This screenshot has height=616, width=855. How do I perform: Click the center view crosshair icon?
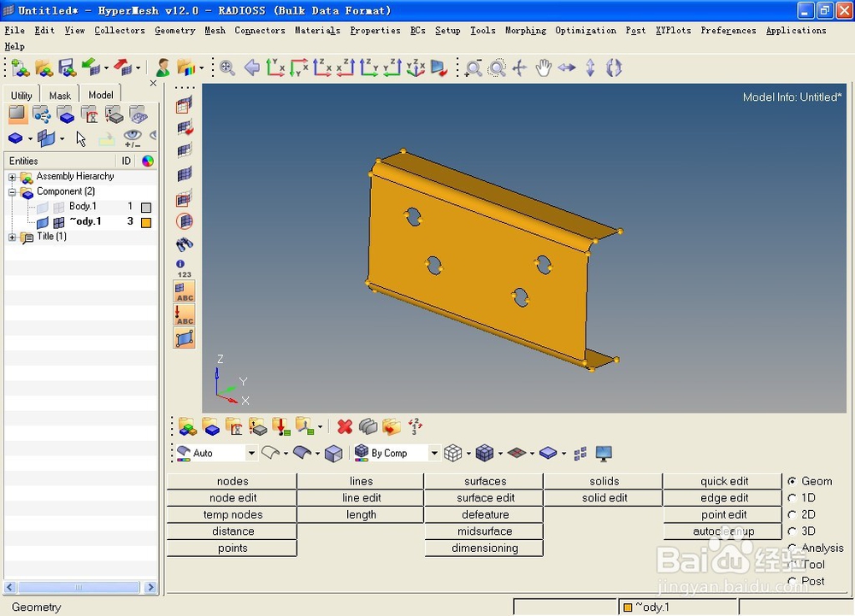pos(520,68)
